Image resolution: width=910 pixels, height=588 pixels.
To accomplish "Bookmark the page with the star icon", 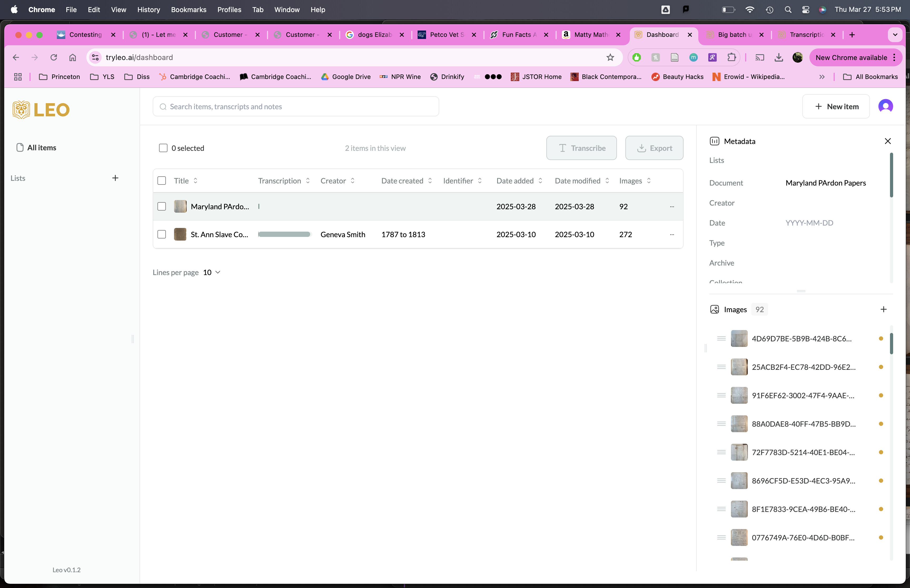I will point(610,57).
